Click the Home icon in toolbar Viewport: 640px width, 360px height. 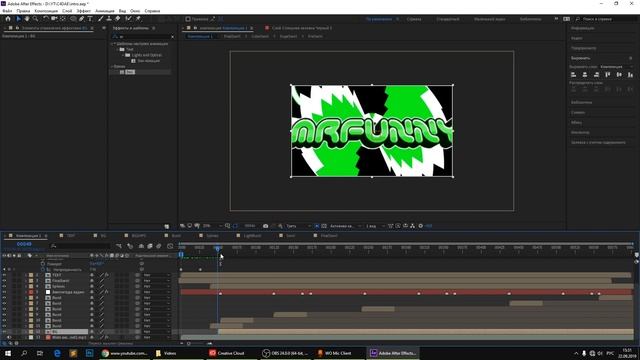click(8, 19)
